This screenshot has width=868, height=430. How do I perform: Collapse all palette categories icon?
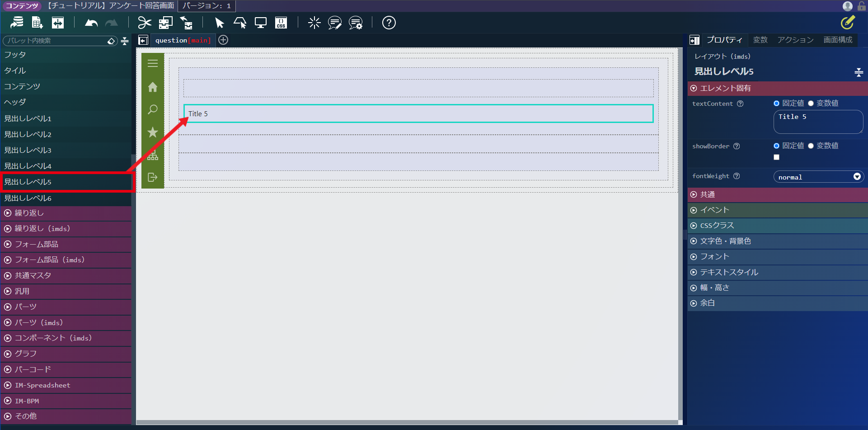125,41
